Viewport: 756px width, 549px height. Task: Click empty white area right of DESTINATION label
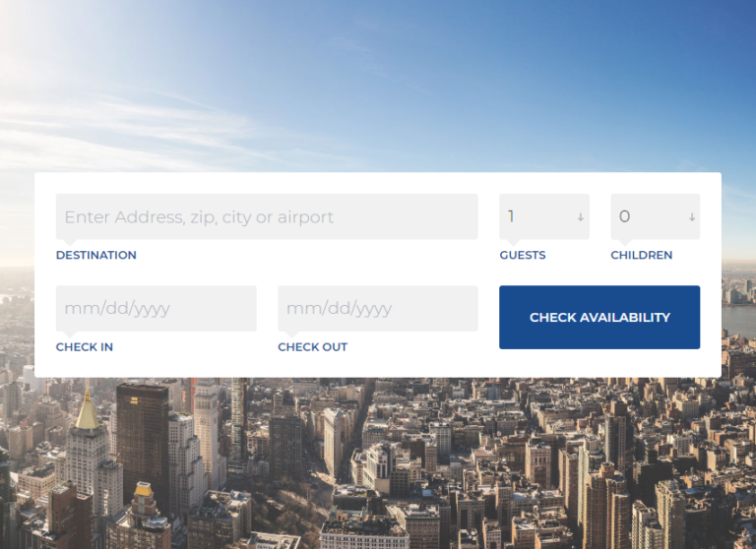[x=313, y=256]
